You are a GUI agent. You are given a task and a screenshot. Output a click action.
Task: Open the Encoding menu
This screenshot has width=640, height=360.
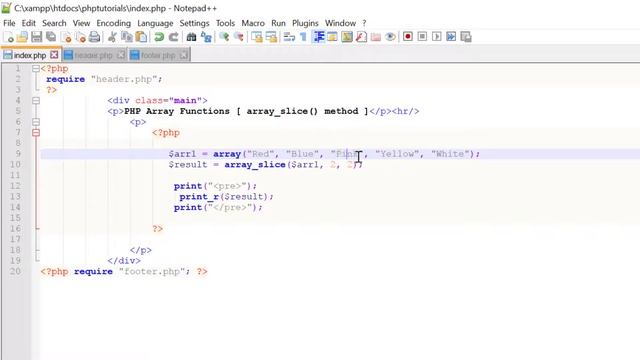pyautogui.click(x=113, y=23)
